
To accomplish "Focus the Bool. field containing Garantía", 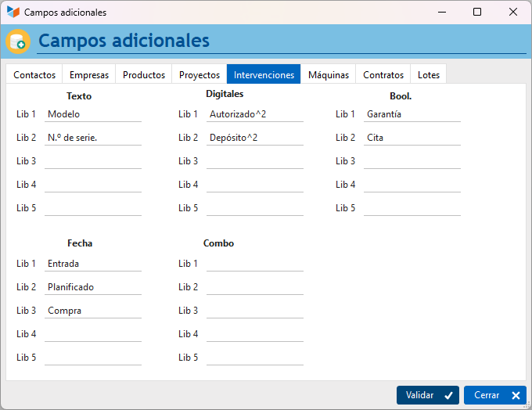I will coord(412,114).
